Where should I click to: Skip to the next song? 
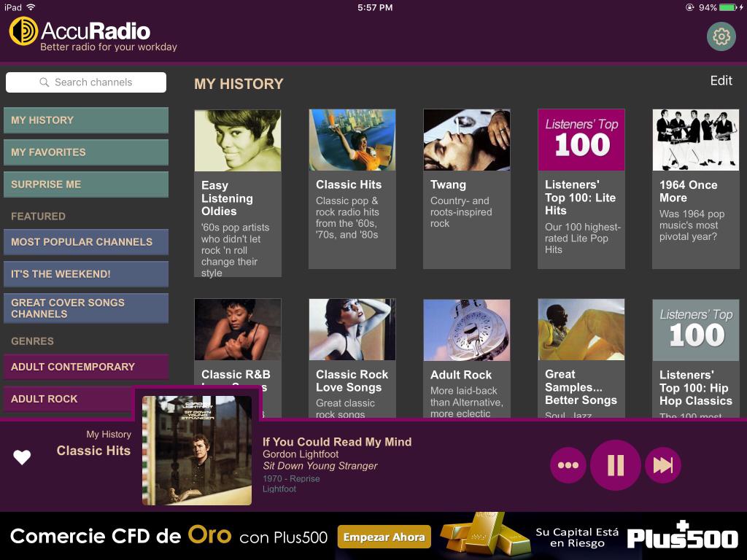point(662,465)
